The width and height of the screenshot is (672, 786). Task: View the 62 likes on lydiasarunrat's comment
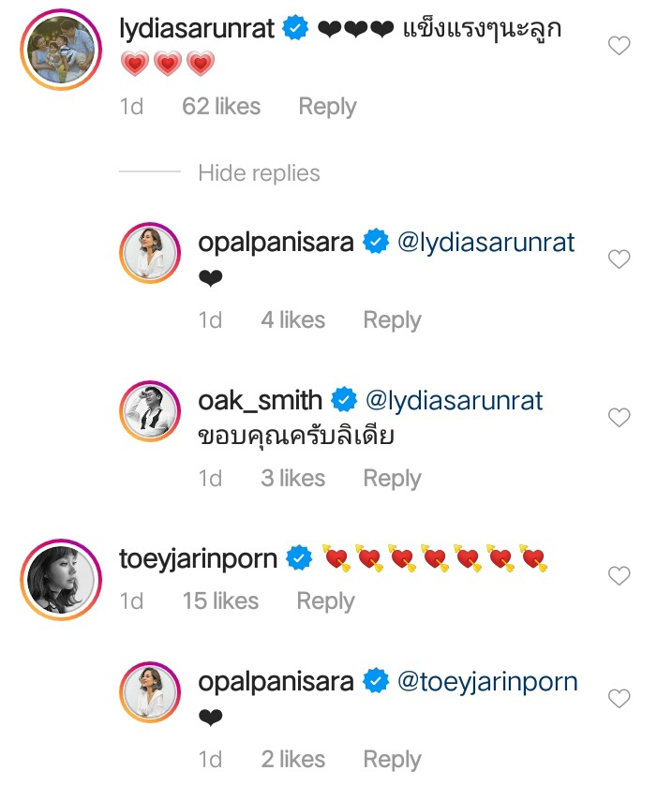click(221, 107)
